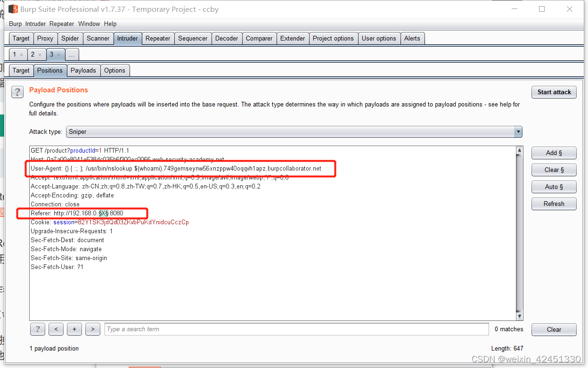The image size is (588, 368).
Task: Open the Intruder sub-tab Target
Action: (x=21, y=71)
